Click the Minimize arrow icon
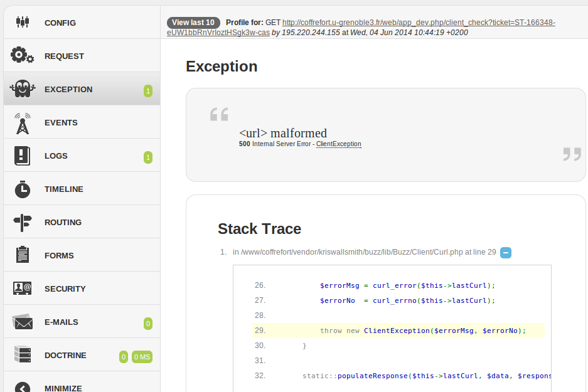 pyautogui.click(x=23, y=388)
